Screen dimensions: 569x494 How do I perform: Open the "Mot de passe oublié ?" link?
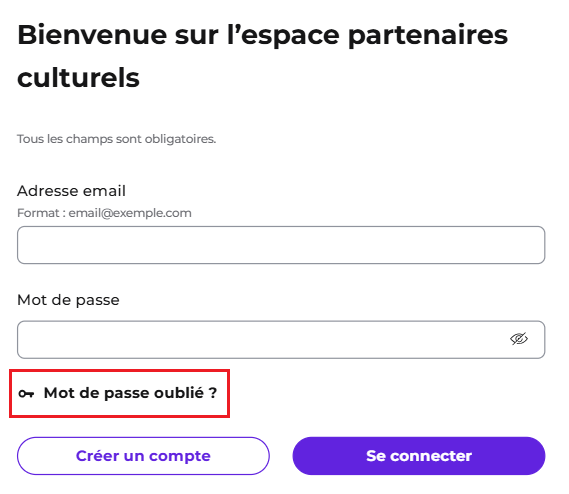[x=130, y=393]
